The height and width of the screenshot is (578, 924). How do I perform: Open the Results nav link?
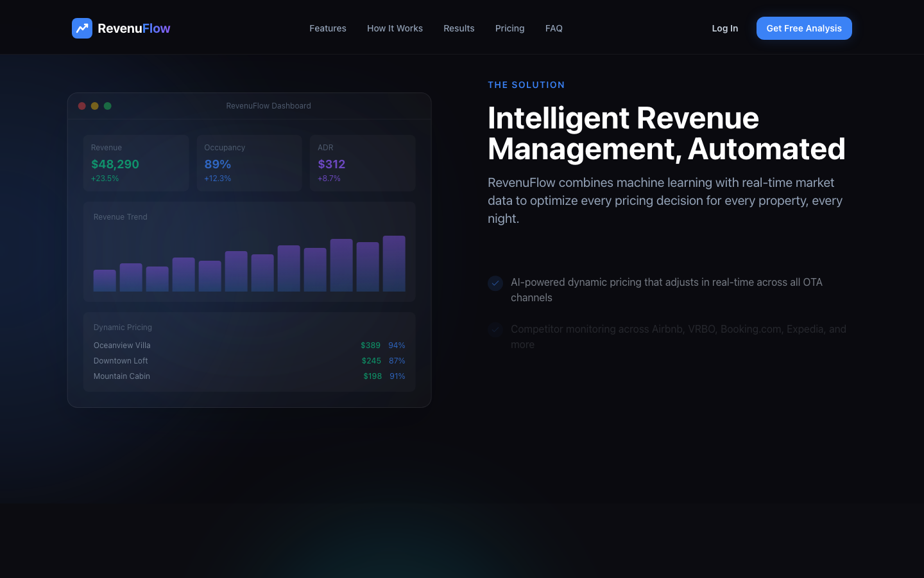coord(459,28)
